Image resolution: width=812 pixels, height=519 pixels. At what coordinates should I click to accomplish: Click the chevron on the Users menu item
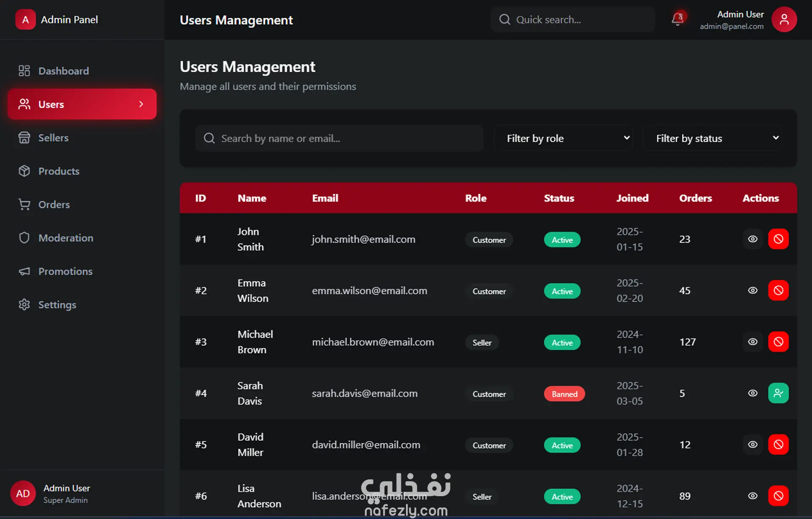tap(141, 104)
